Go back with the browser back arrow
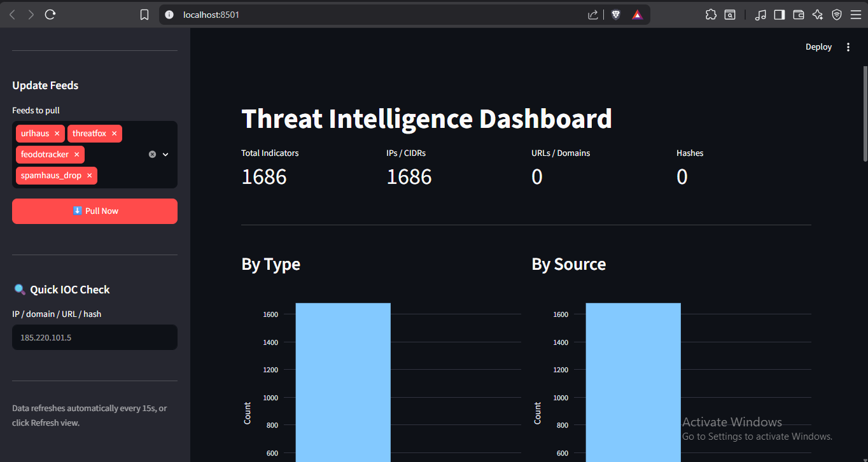Viewport: 868px width, 462px height. [x=12, y=15]
